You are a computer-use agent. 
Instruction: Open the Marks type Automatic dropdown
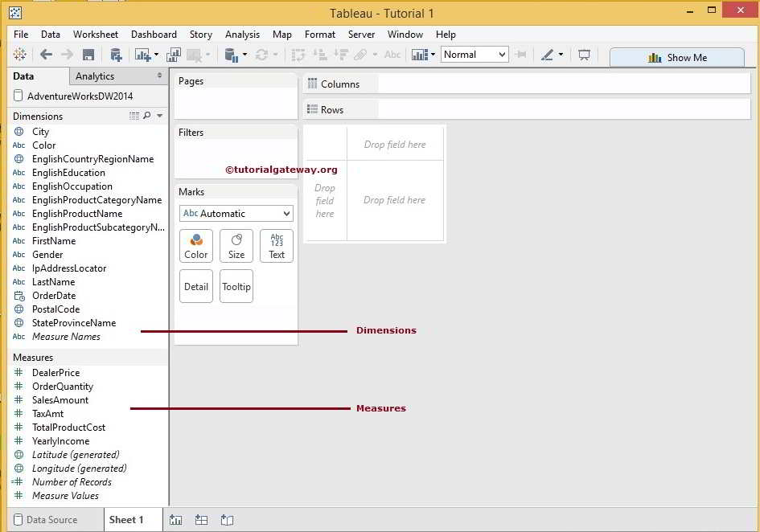click(236, 214)
